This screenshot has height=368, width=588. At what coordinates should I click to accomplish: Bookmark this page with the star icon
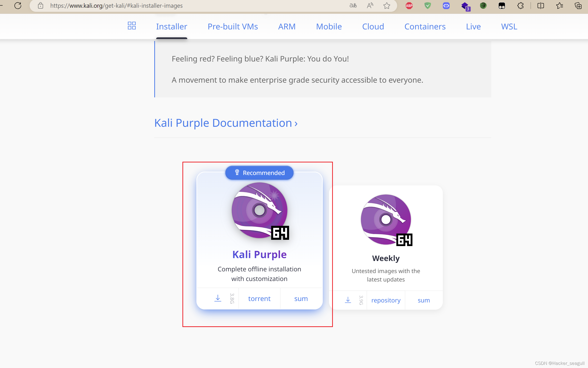(387, 6)
